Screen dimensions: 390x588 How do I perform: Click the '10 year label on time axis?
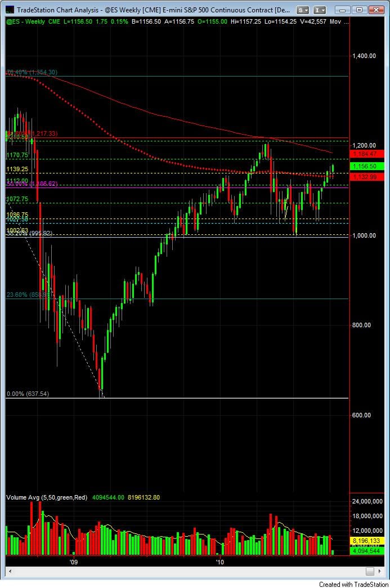click(x=219, y=562)
